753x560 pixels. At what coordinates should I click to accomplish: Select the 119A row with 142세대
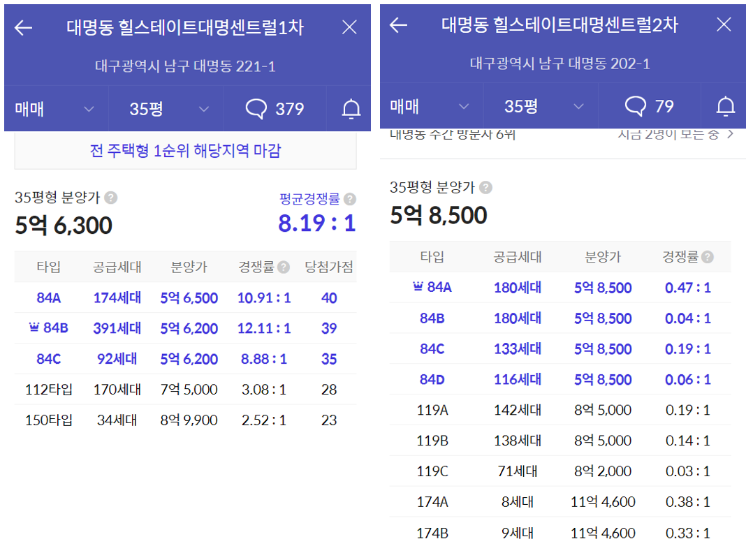pos(560,410)
